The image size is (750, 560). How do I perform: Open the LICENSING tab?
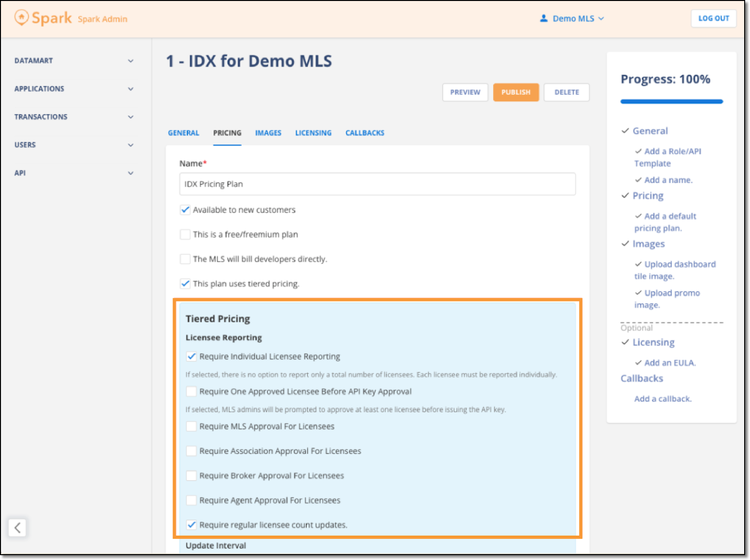pos(313,133)
